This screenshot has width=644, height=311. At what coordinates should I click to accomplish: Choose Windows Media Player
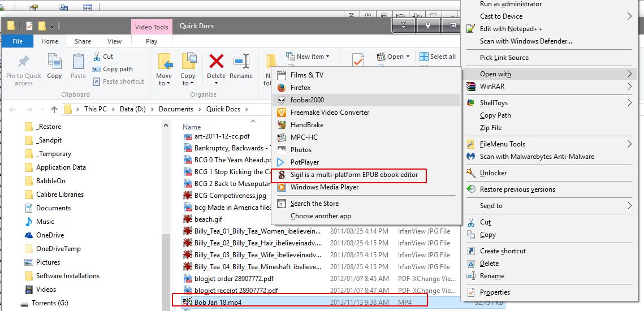366,187
